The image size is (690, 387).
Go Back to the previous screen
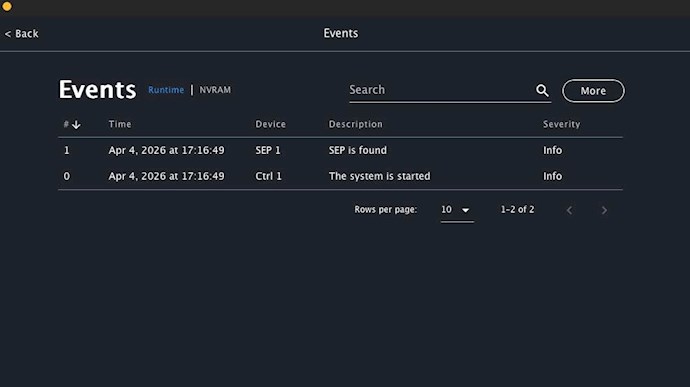(22, 33)
